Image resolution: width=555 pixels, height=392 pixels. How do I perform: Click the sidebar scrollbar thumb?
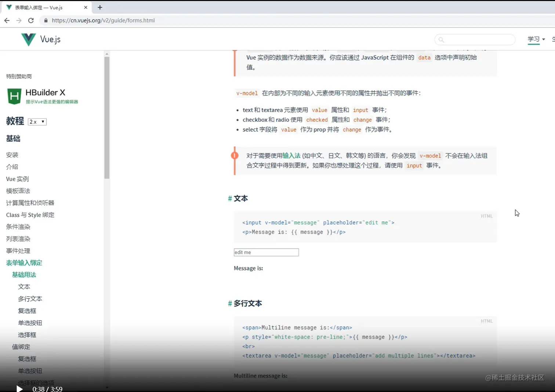(x=107, y=118)
